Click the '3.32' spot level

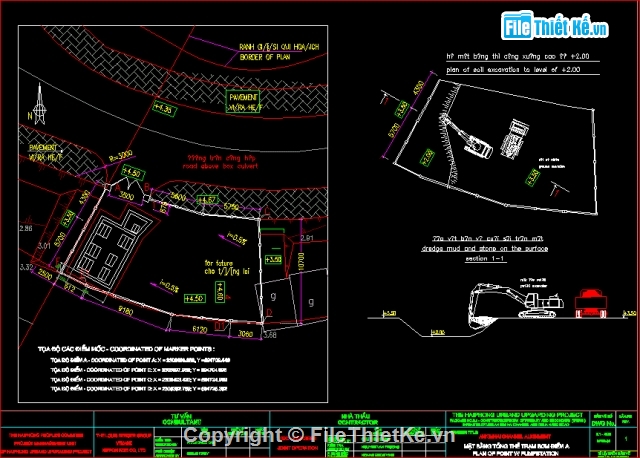[26, 267]
